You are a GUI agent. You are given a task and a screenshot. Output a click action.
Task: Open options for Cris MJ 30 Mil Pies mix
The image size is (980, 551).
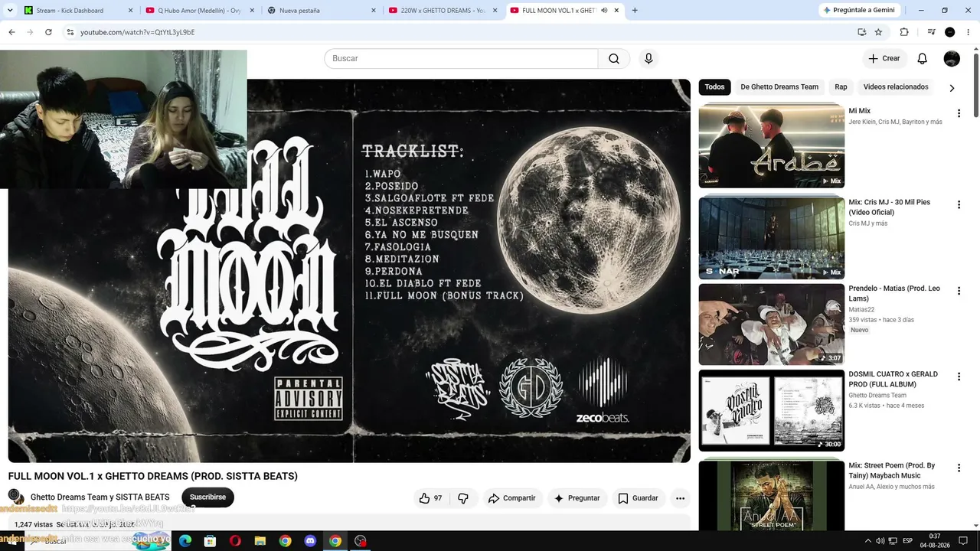(x=958, y=204)
